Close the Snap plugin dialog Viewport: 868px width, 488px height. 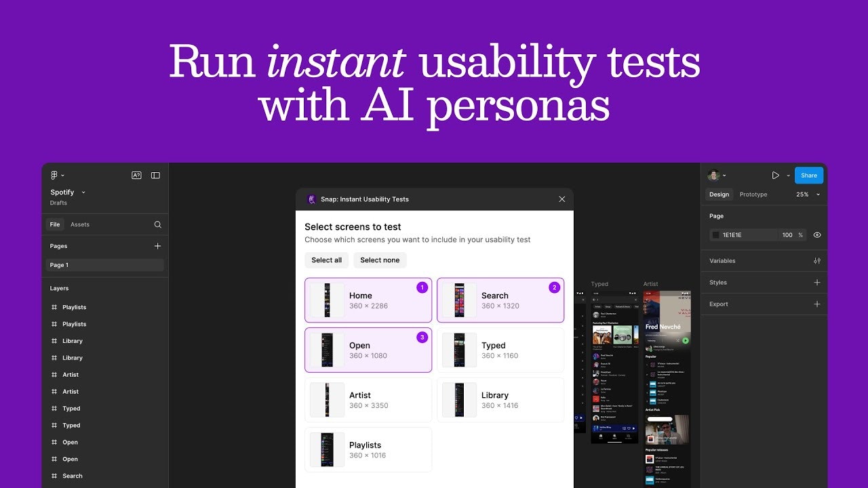(561, 199)
